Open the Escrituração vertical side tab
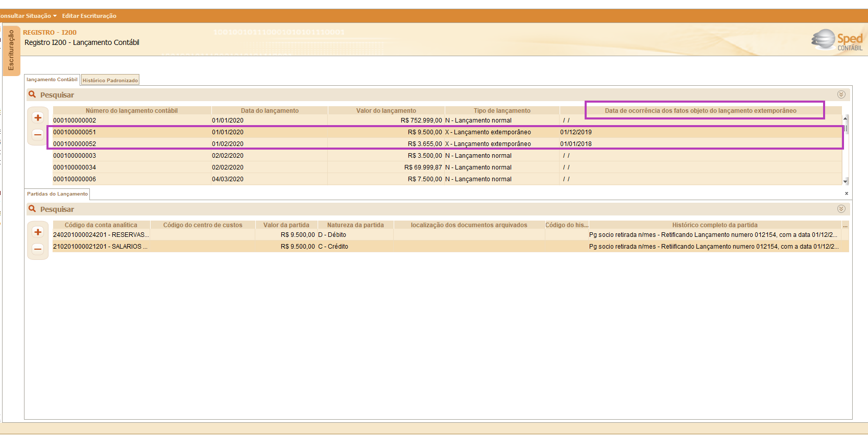868x435 pixels. [x=11, y=51]
